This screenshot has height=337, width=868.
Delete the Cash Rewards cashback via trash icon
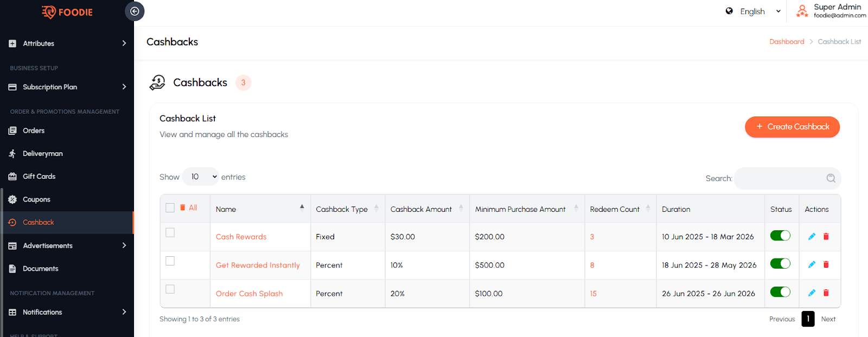click(826, 236)
